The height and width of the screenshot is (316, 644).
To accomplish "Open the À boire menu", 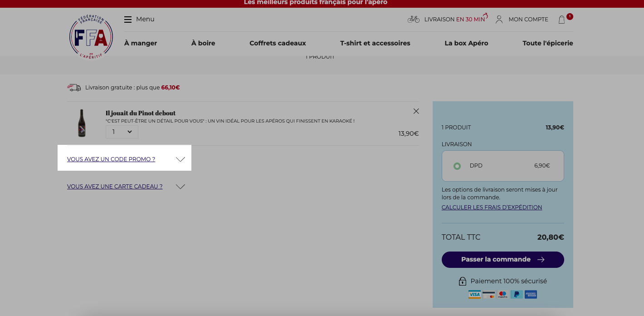I will click(x=203, y=43).
